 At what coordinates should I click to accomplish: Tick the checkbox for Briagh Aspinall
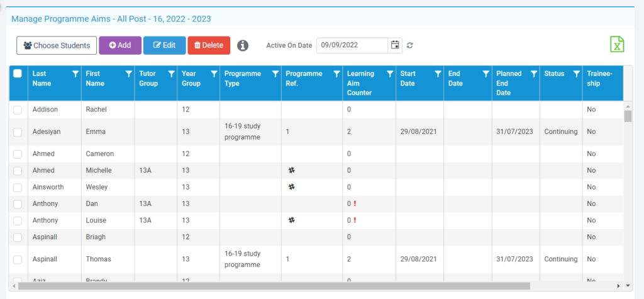17,237
